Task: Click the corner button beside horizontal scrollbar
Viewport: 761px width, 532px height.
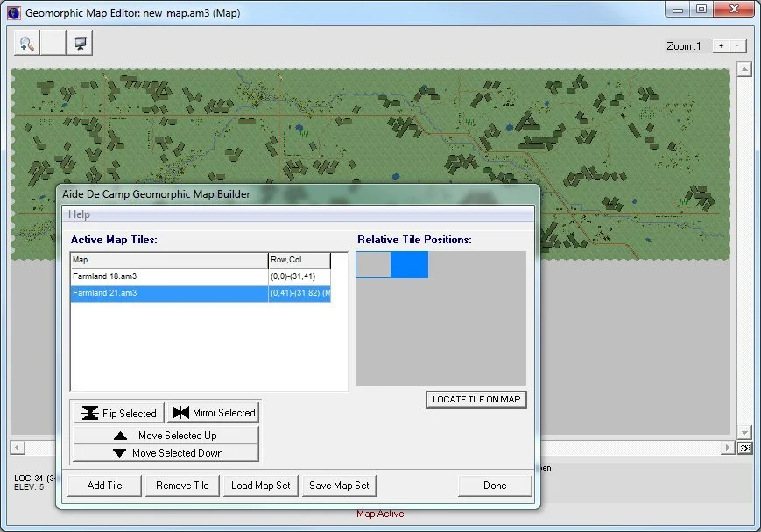Action: click(744, 448)
